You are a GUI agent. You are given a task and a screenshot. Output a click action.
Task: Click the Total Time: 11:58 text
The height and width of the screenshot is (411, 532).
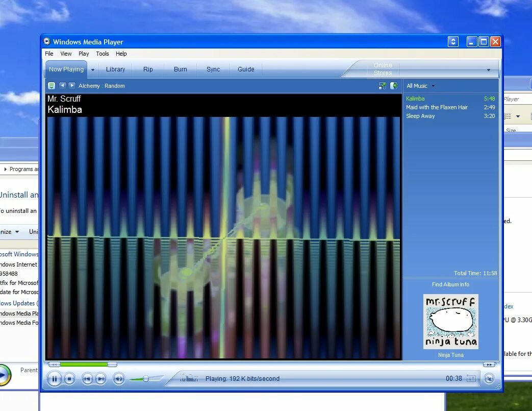click(475, 273)
